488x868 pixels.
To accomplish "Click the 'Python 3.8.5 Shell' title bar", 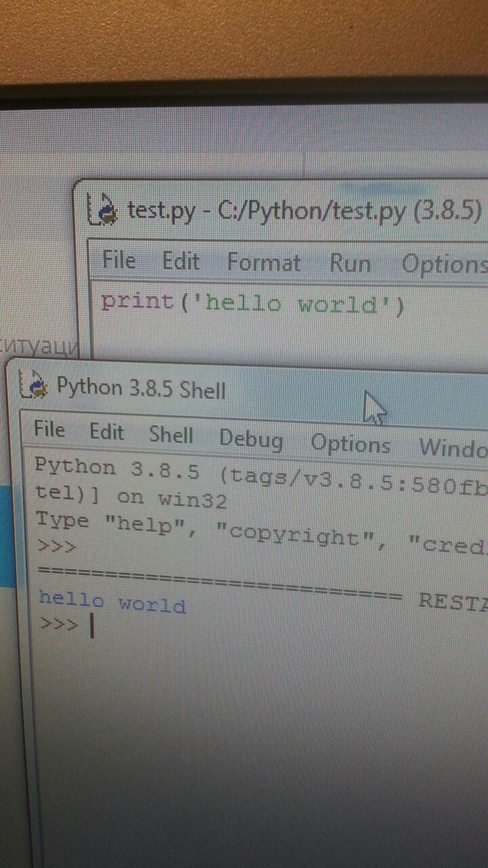I will [x=141, y=388].
